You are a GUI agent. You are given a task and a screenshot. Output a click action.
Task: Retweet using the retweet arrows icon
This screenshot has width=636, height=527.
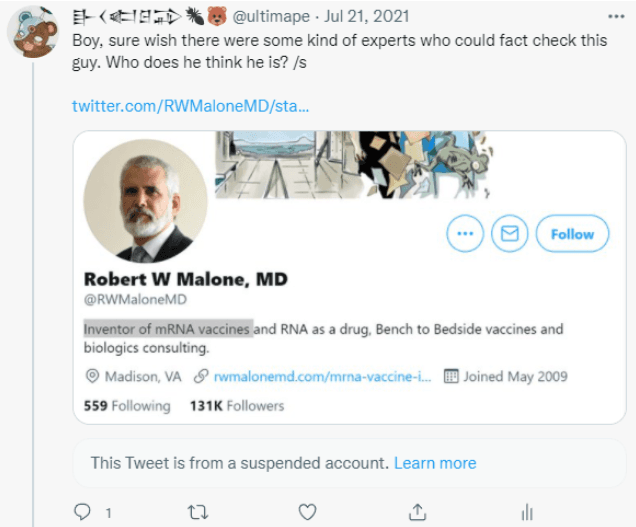coord(198,512)
